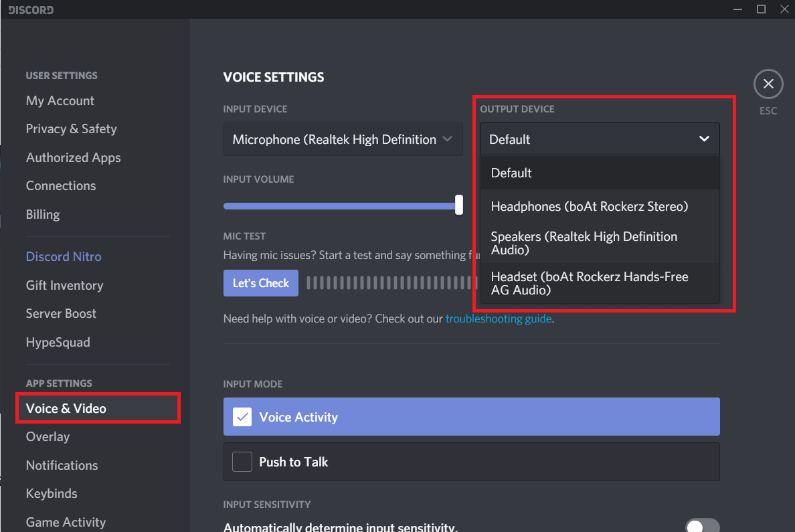Open Voice & Video settings
Screen dimensions: 795x532
pyautogui.click(x=66, y=408)
